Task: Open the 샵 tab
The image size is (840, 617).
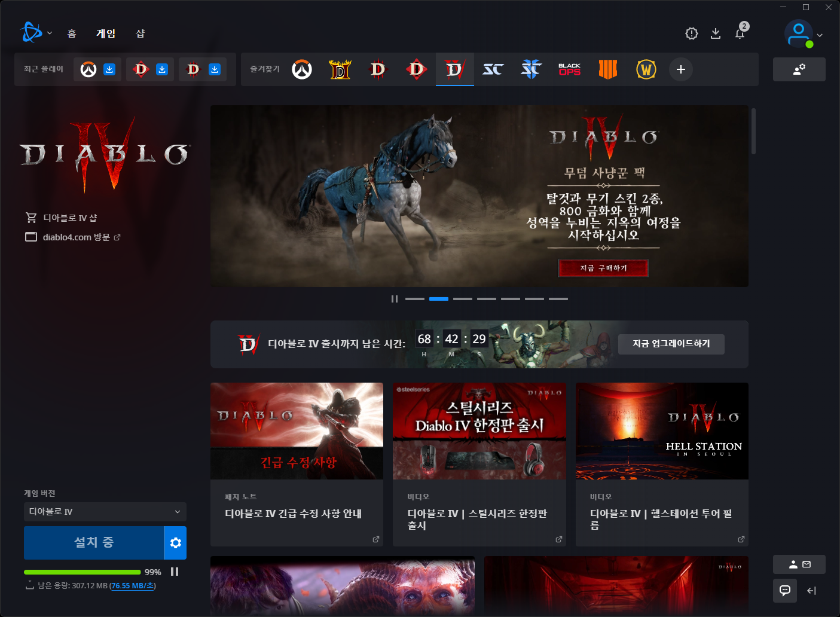Action: (x=140, y=33)
